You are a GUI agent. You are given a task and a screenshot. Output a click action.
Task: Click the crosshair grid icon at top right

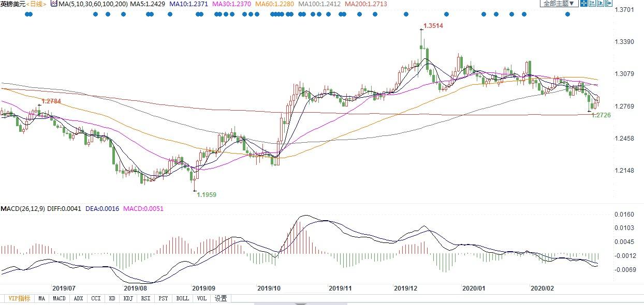pyautogui.click(x=583, y=3)
